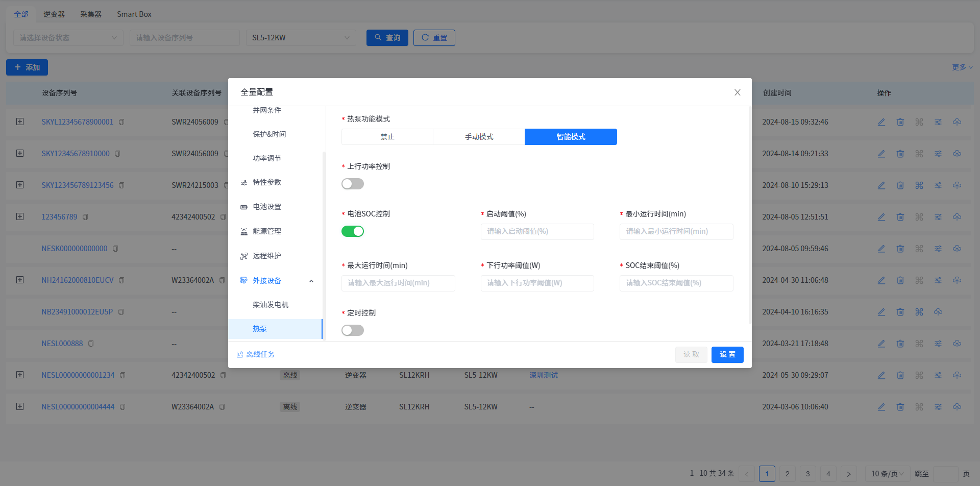The height and width of the screenshot is (486, 980).
Task: Open the page size 10 条/页 dropdown
Action: click(887, 474)
